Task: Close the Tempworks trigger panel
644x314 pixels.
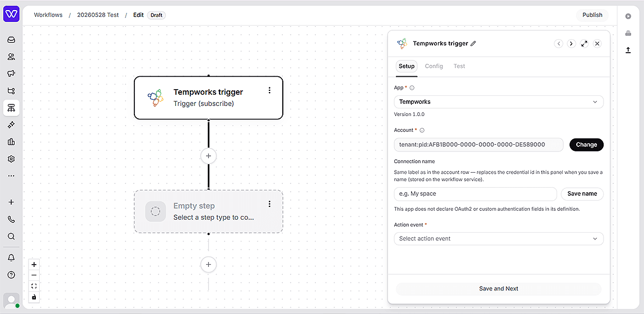Action: (x=597, y=44)
